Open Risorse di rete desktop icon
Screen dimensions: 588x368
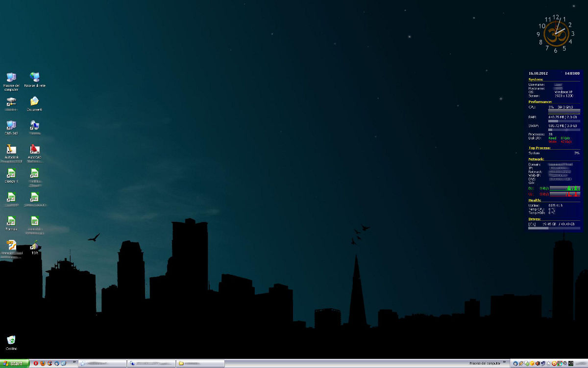click(x=34, y=78)
